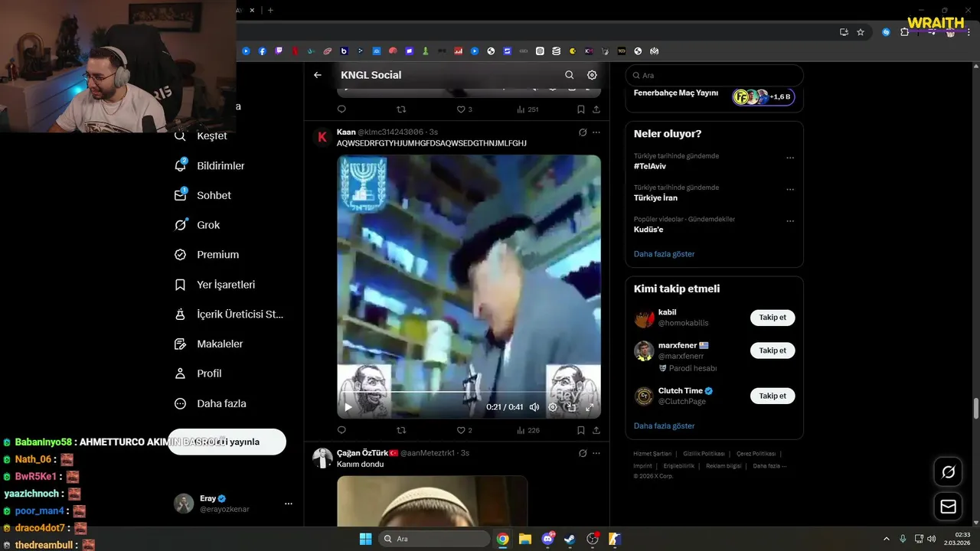Expand Daha fazla sidebar menu
Screen dimensions: 980x551
(210, 403)
